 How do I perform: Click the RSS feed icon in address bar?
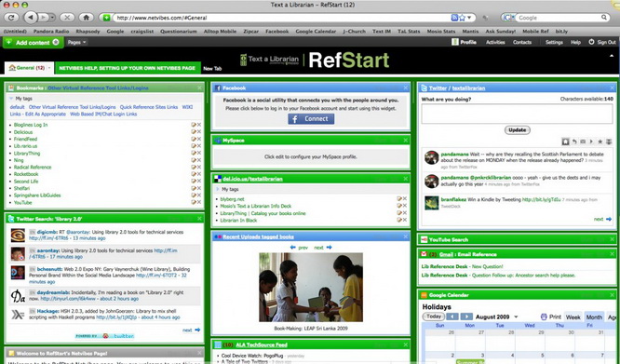point(454,18)
